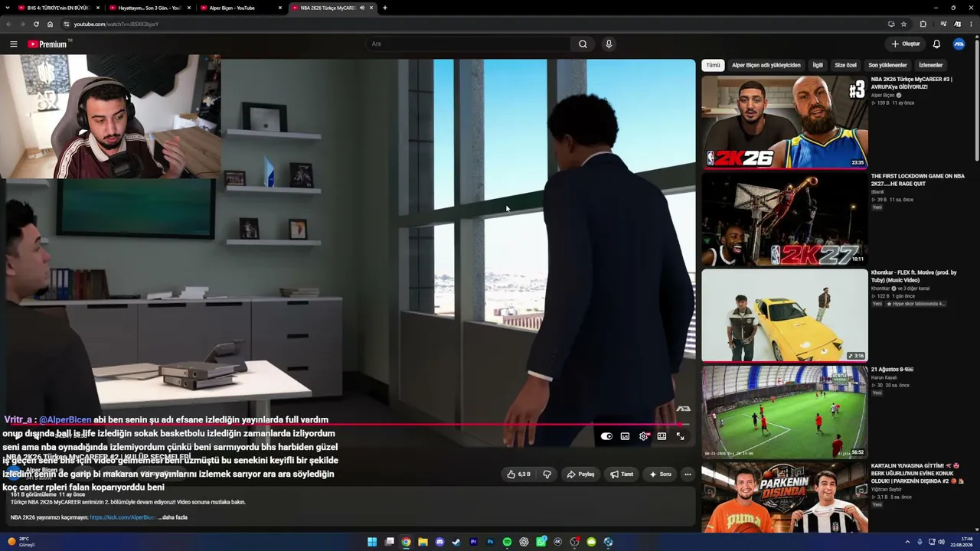Close the Alper Biçen - YouTube tab

(280, 8)
